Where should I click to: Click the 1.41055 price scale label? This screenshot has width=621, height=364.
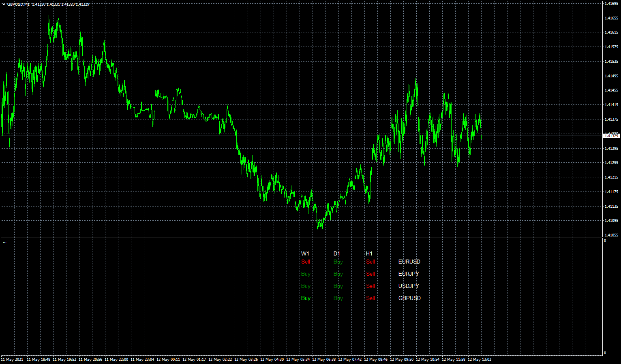point(611,235)
